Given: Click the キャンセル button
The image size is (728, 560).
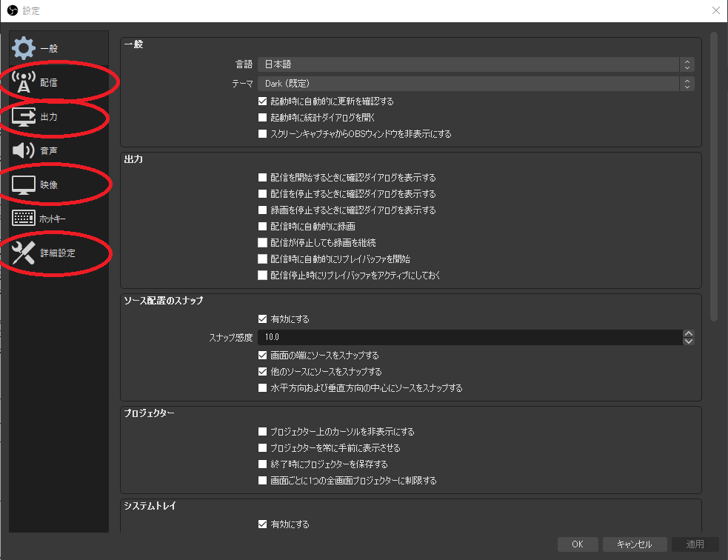Looking at the screenshot, I should click(635, 544).
